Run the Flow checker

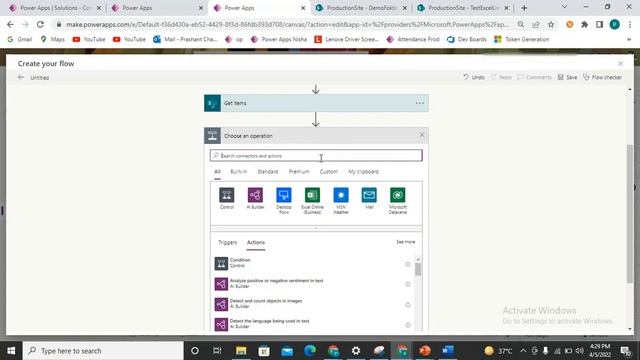click(602, 77)
